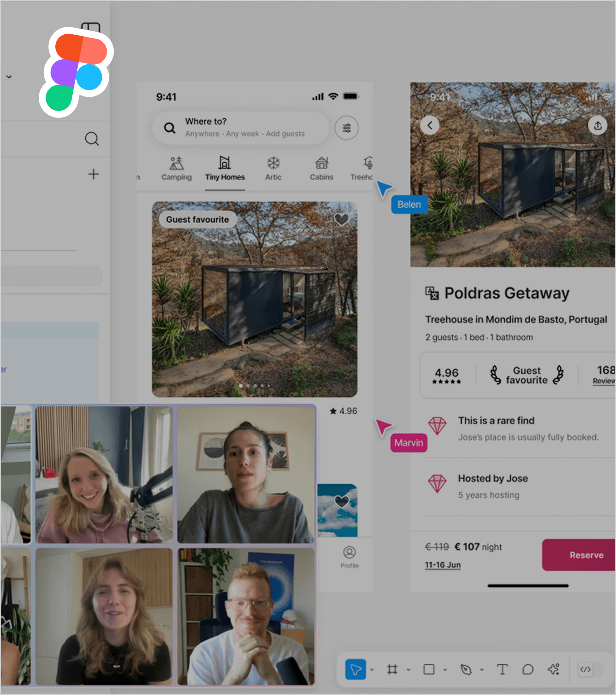Click the battery icon in phone status bar
The width and height of the screenshot is (616, 695).
(x=351, y=96)
